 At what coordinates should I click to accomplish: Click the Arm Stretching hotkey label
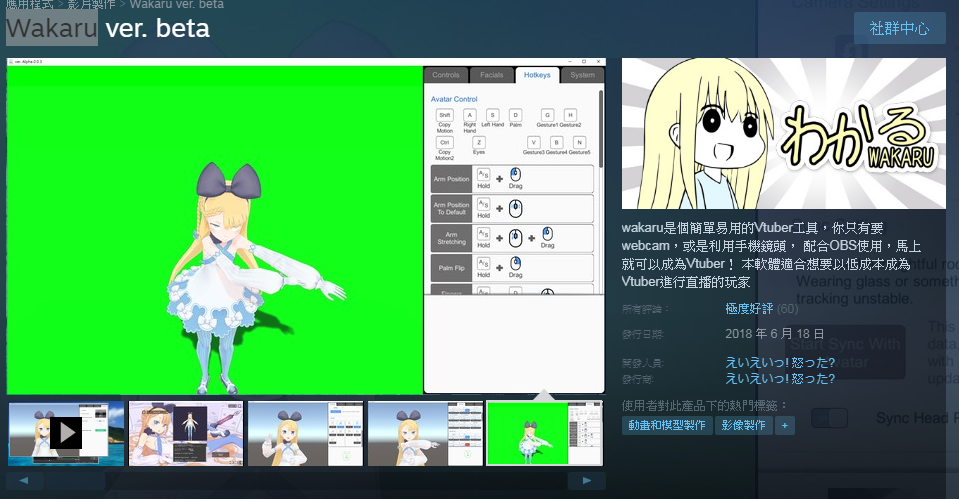click(451, 238)
